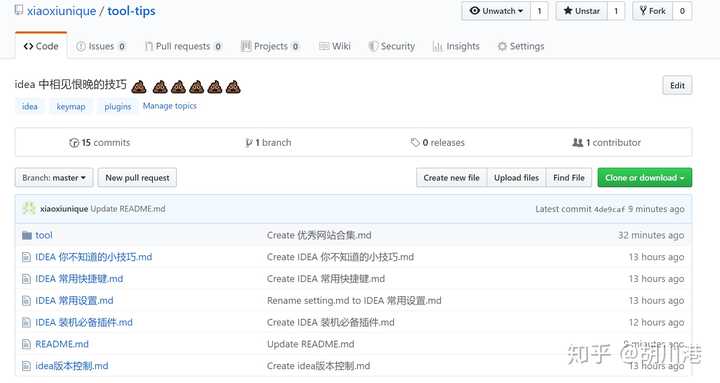Open the Projects tab
The image size is (720, 383).
coord(270,46)
